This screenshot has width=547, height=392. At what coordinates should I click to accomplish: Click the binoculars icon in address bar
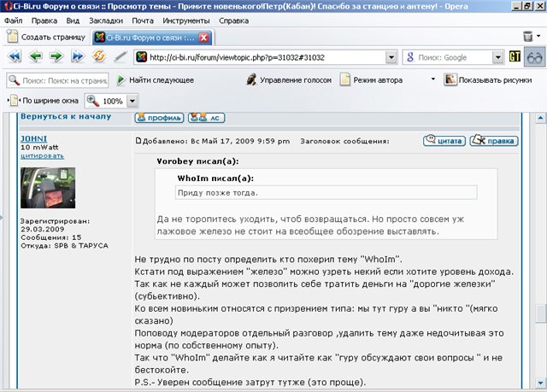tap(535, 57)
